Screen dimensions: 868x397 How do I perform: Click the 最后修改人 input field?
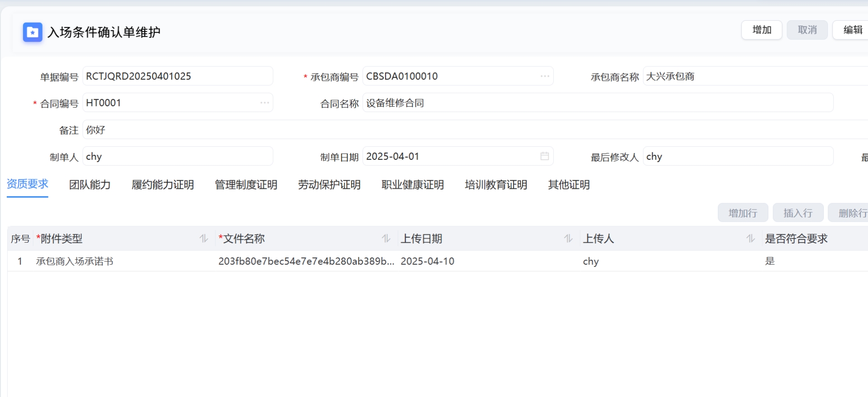pyautogui.click(x=738, y=156)
